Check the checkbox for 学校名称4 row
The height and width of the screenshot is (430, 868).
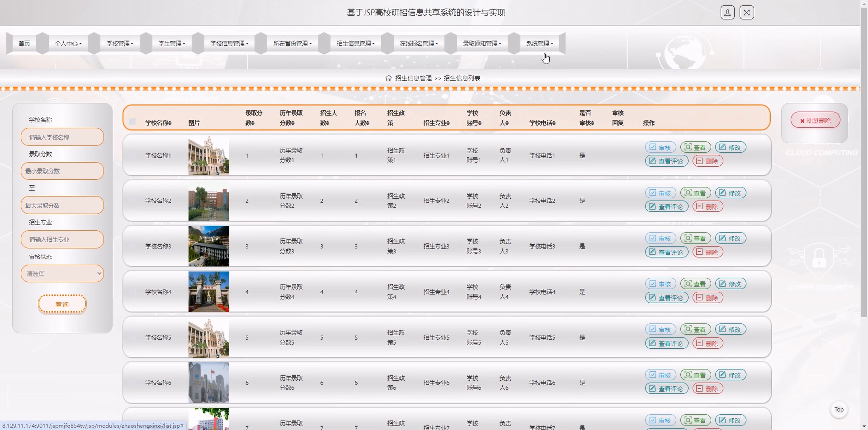tap(132, 292)
